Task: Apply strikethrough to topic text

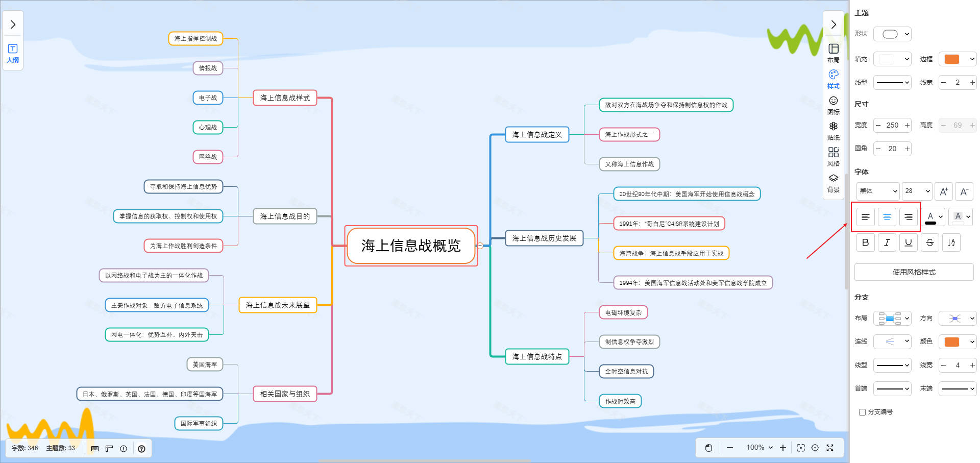Action: (x=929, y=242)
